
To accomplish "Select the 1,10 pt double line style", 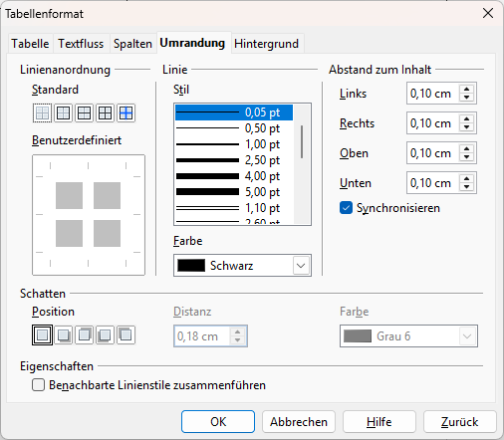I will (x=234, y=208).
